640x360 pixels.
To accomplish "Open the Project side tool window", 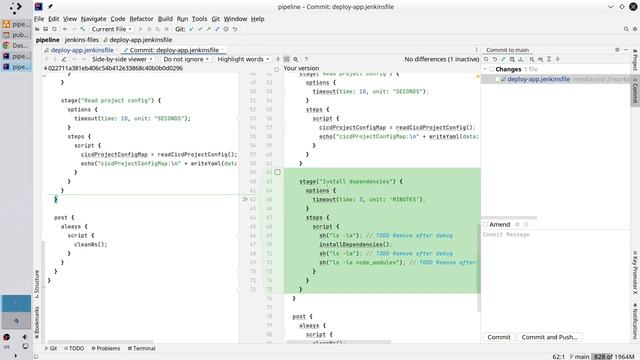I will pyautogui.click(x=635, y=60).
